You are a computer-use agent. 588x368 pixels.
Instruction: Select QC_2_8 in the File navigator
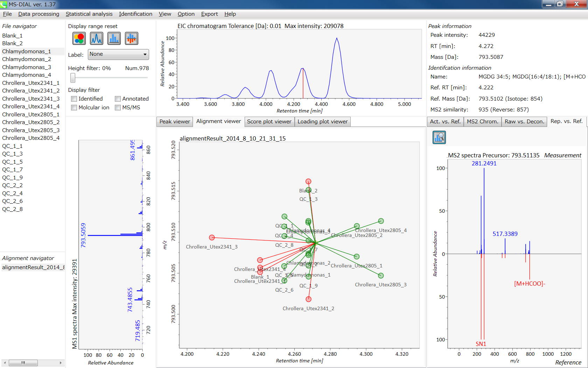click(12, 209)
